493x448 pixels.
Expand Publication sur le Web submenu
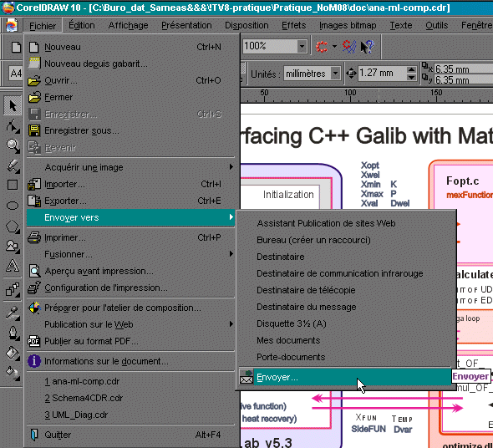coord(231,324)
